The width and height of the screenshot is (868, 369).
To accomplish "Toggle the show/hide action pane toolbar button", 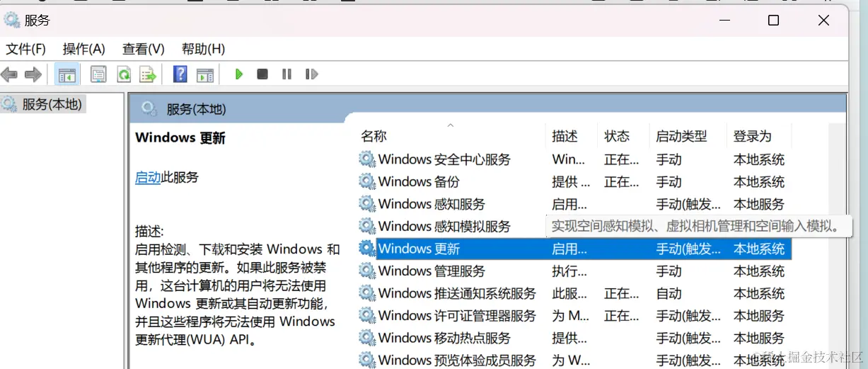I will (x=205, y=74).
